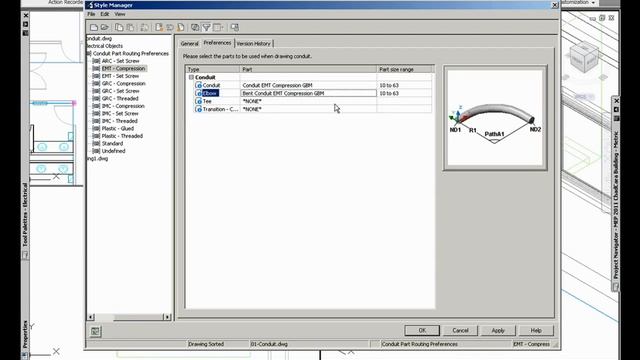Select EMT - Compression style
The height and width of the screenshot is (360, 640).
coord(123,68)
